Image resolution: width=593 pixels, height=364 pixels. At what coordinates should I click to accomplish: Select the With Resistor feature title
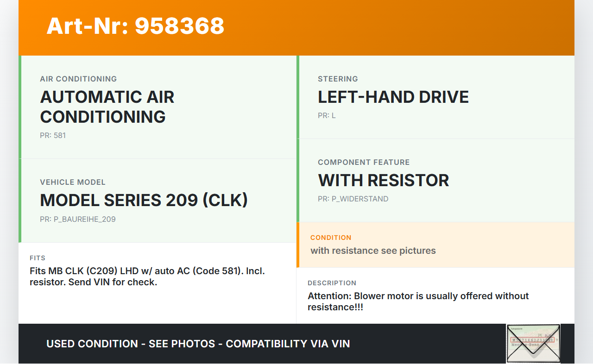[x=383, y=180]
